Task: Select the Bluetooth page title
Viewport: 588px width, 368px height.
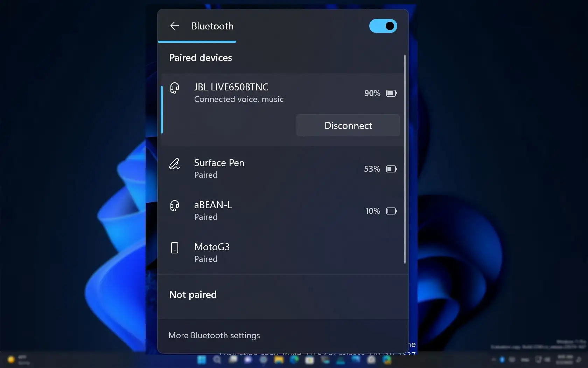Action: (212, 26)
